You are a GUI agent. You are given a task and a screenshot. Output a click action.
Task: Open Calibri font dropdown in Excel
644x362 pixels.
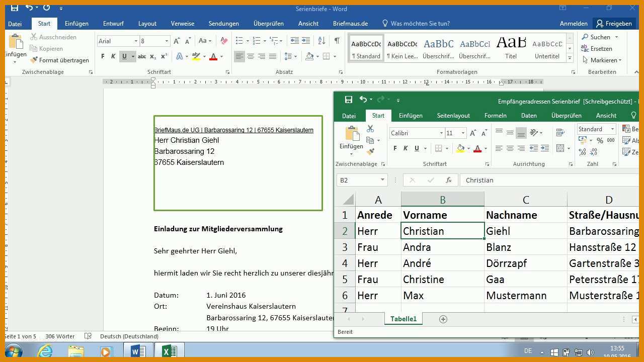441,133
